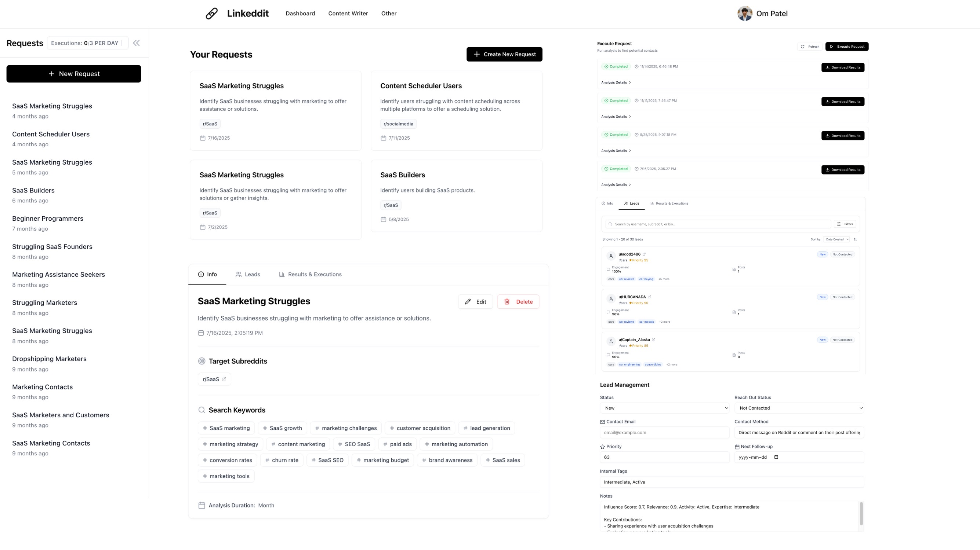Change the Sort by Date Created dropdown
Viewport: 980px width, 550px height.
coord(836,239)
